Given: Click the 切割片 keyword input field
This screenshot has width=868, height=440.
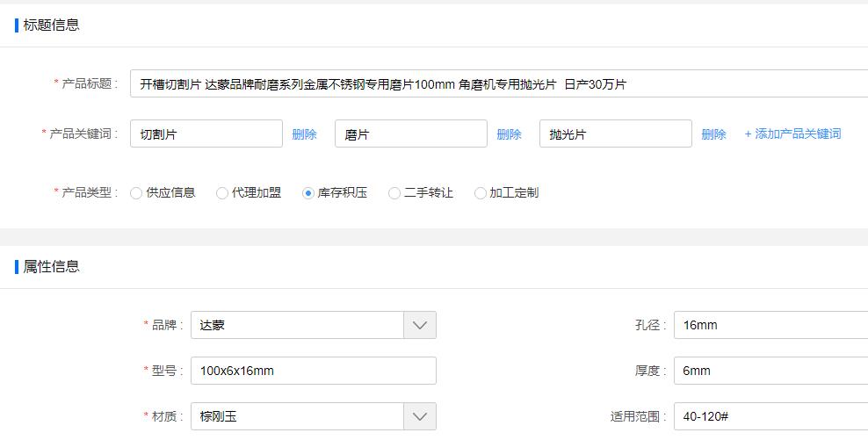Looking at the screenshot, I should coord(206,134).
